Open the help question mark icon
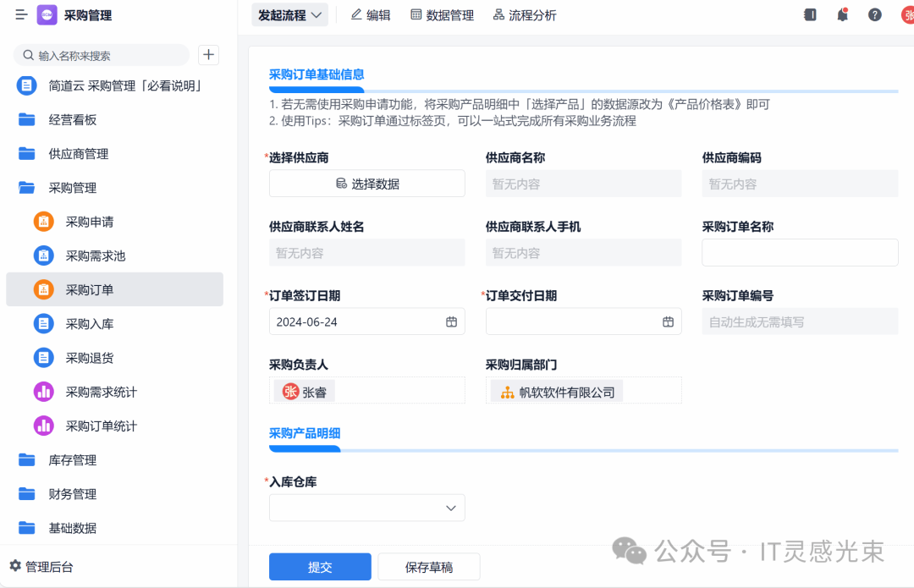The image size is (914, 588). point(874,14)
